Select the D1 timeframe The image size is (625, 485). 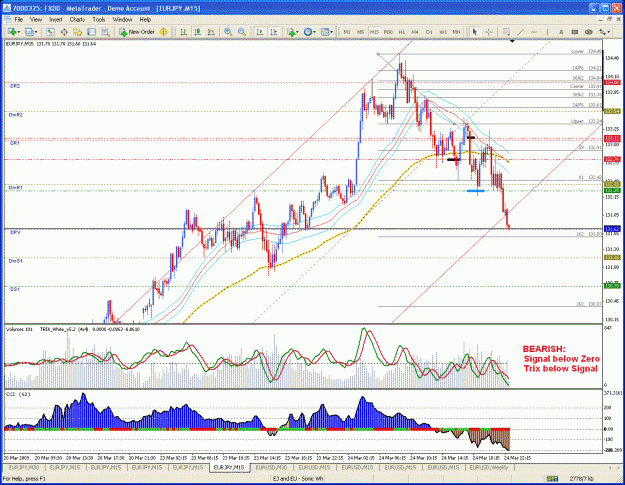point(429,32)
